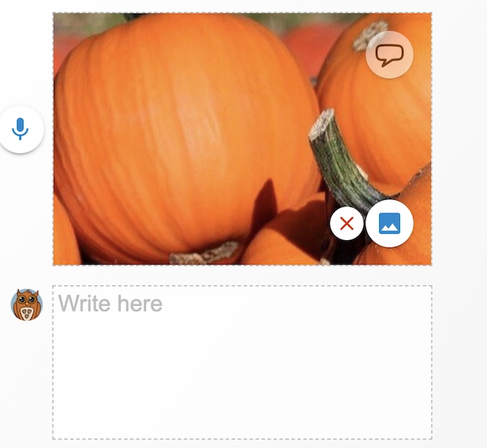Image resolution: width=487 pixels, height=448 pixels.
Task: Click the white circle with blue image icon
Action: click(x=390, y=223)
